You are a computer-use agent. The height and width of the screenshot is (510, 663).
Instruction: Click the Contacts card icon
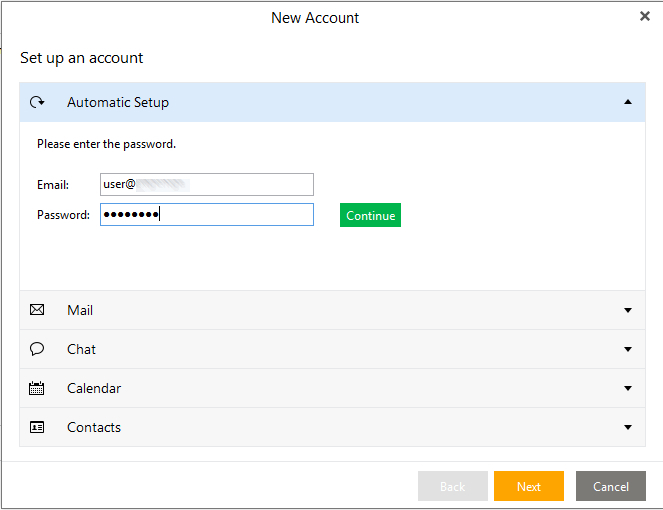(x=37, y=427)
